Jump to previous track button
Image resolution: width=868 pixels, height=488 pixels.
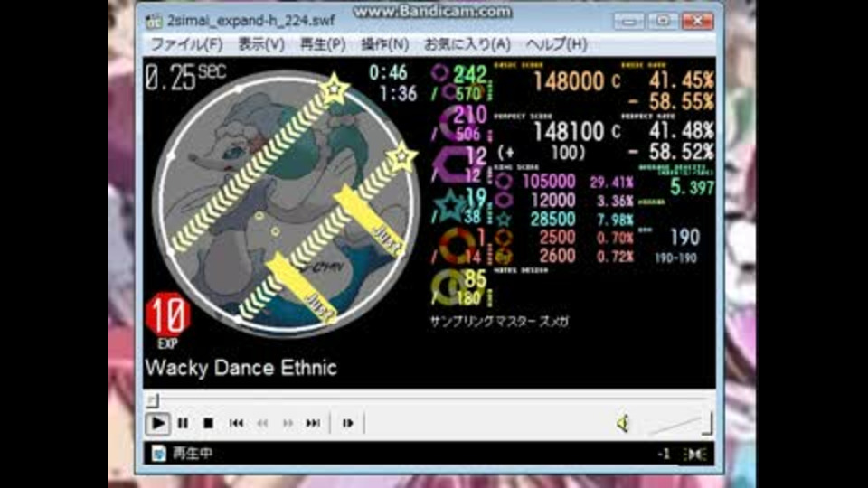click(x=236, y=423)
